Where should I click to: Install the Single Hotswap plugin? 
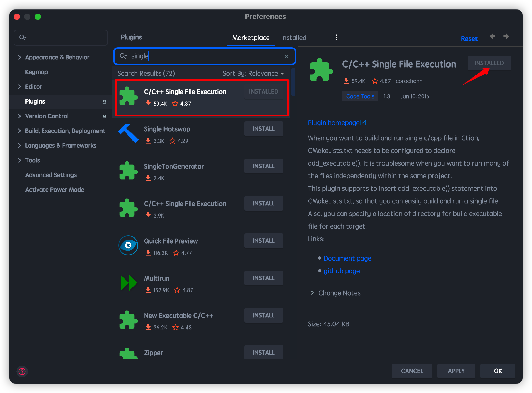(x=264, y=129)
